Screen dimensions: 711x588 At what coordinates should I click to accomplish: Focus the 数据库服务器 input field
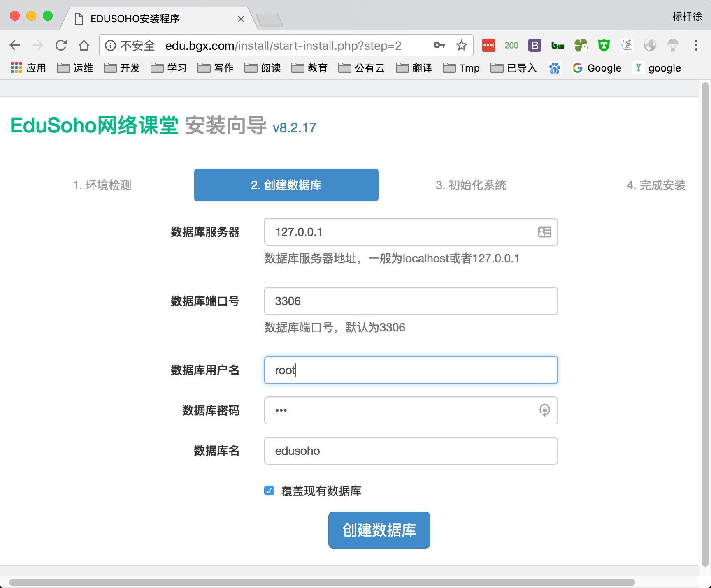411,232
